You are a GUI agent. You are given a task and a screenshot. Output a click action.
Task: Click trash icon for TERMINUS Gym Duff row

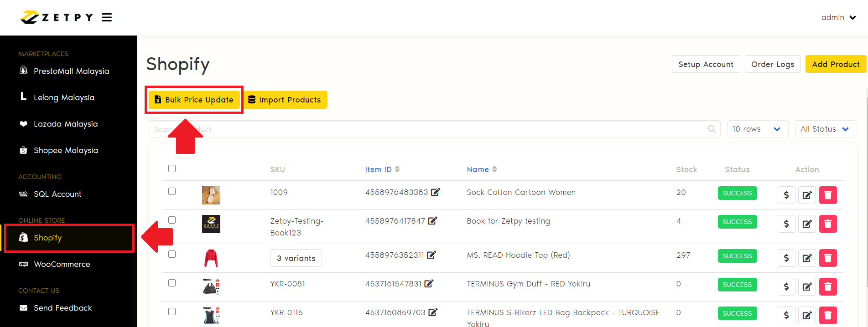pos(827,287)
